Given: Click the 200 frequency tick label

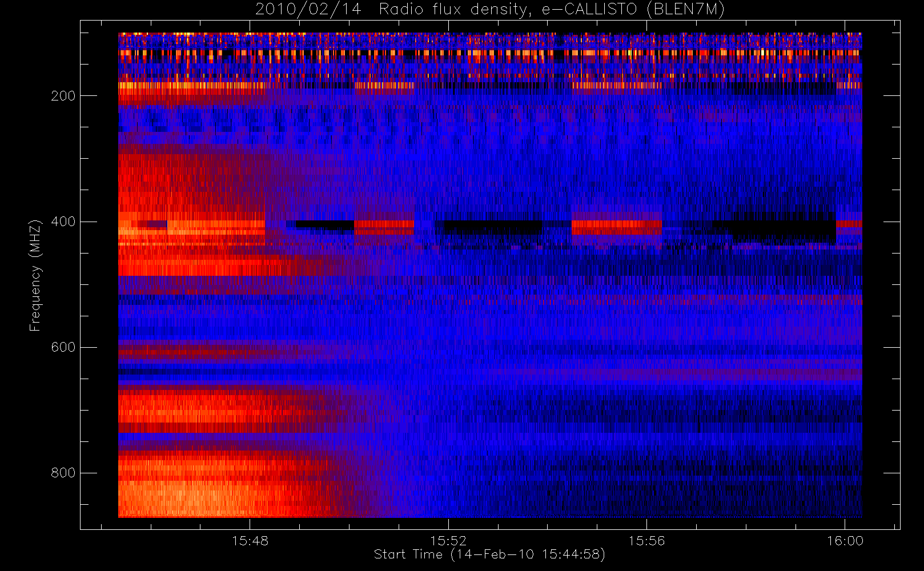Looking at the screenshot, I should (63, 96).
